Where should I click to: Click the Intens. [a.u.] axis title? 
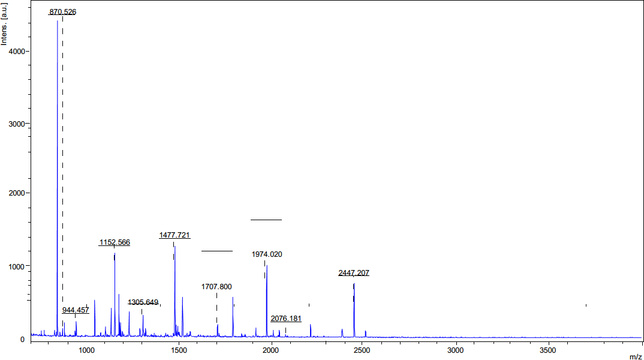click(x=5, y=25)
